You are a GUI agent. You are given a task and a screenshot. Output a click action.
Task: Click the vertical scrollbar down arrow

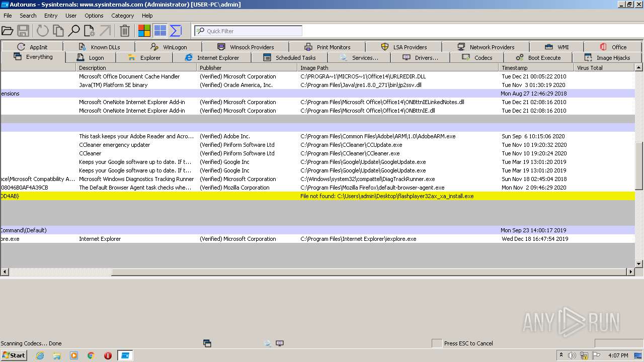(639, 263)
